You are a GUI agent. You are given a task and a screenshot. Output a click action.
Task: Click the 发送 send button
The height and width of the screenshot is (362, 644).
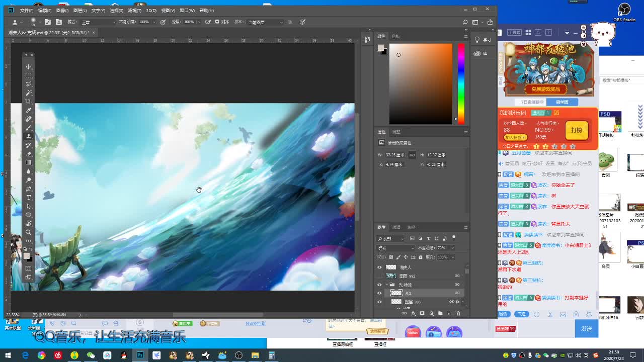(x=587, y=328)
